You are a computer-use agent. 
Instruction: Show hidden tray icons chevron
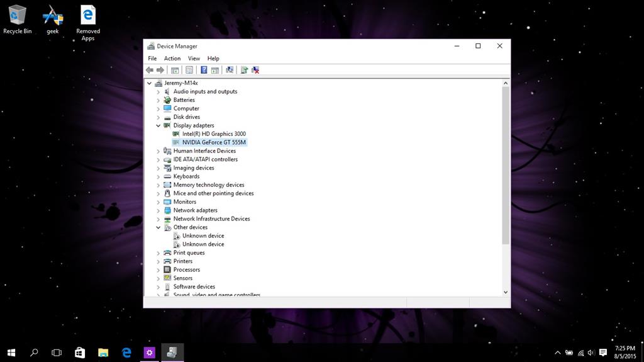(x=557, y=353)
